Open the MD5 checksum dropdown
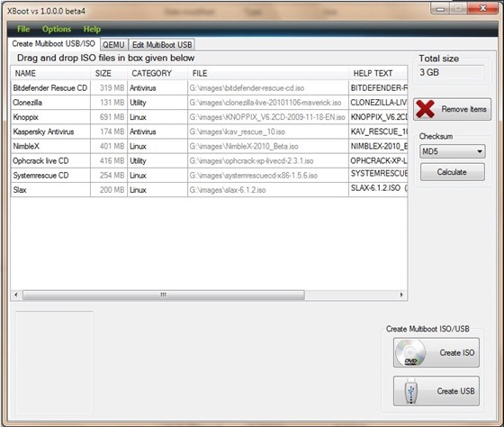 tap(452, 151)
